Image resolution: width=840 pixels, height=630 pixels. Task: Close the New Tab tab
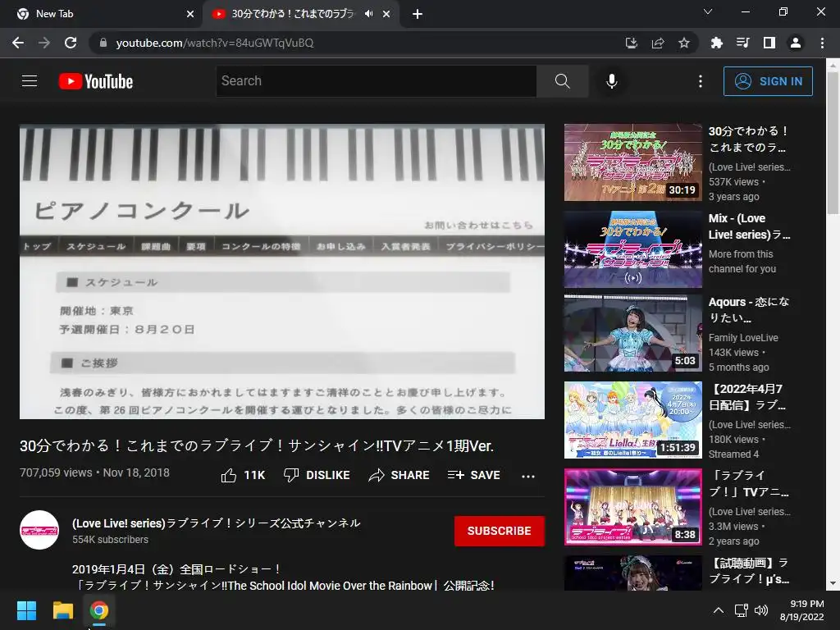click(x=190, y=14)
